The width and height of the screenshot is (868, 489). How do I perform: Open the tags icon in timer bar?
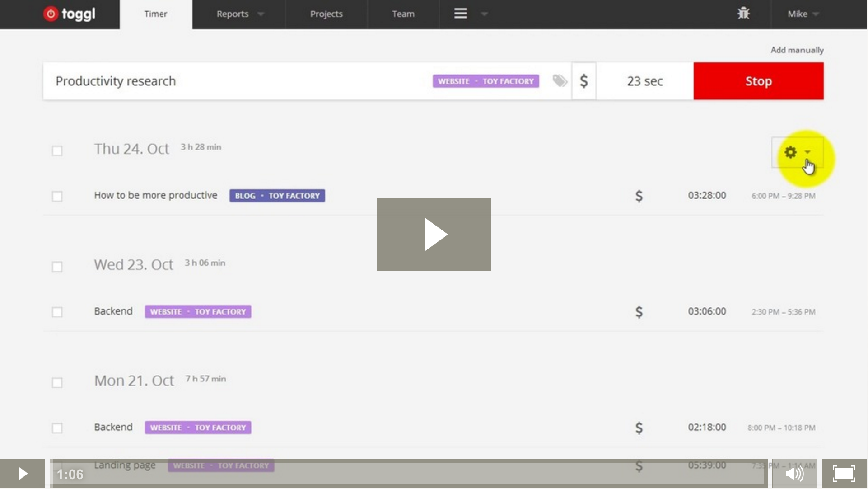point(560,81)
